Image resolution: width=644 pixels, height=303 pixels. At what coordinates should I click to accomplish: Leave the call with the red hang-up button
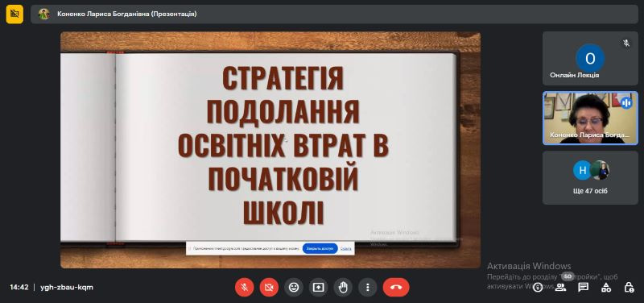pyautogui.click(x=396, y=288)
